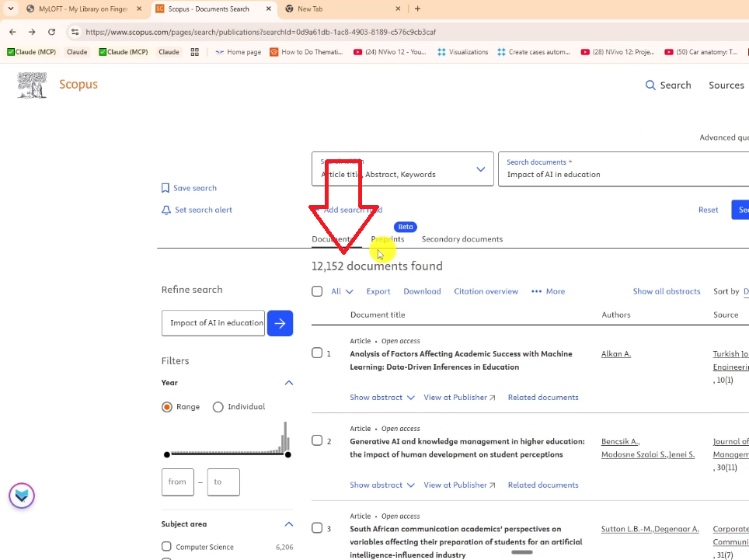Image resolution: width=749 pixels, height=560 pixels.
Task: Click the right year range slider handle
Action: pyautogui.click(x=288, y=454)
